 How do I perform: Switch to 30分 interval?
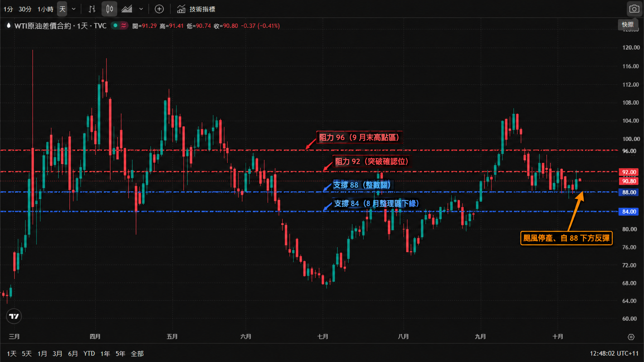25,9
